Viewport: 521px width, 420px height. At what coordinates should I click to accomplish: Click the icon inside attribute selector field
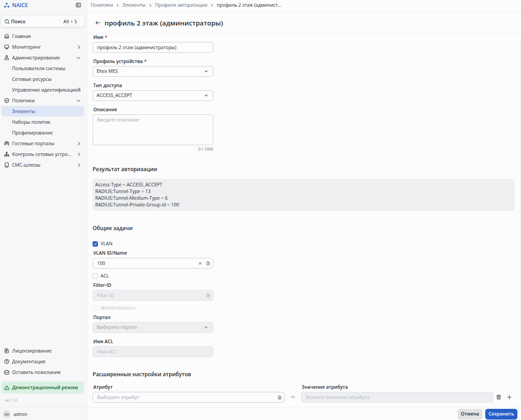point(280,397)
